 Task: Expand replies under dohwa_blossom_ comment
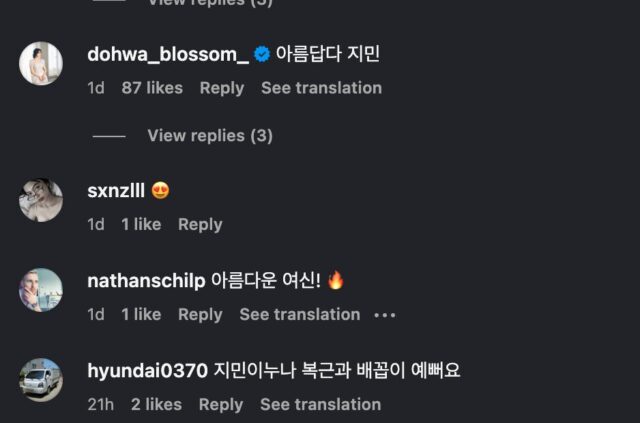click(x=209, y=135)
